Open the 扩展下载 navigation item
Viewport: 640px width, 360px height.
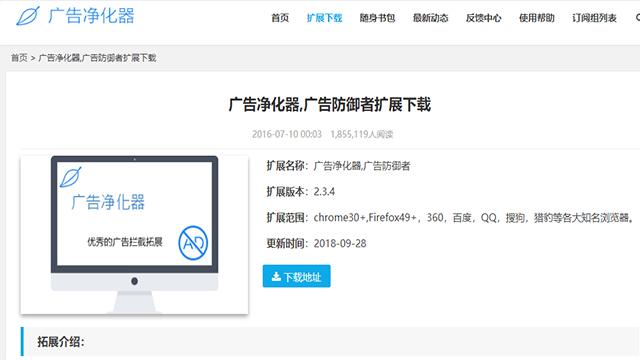pos(324,18)
